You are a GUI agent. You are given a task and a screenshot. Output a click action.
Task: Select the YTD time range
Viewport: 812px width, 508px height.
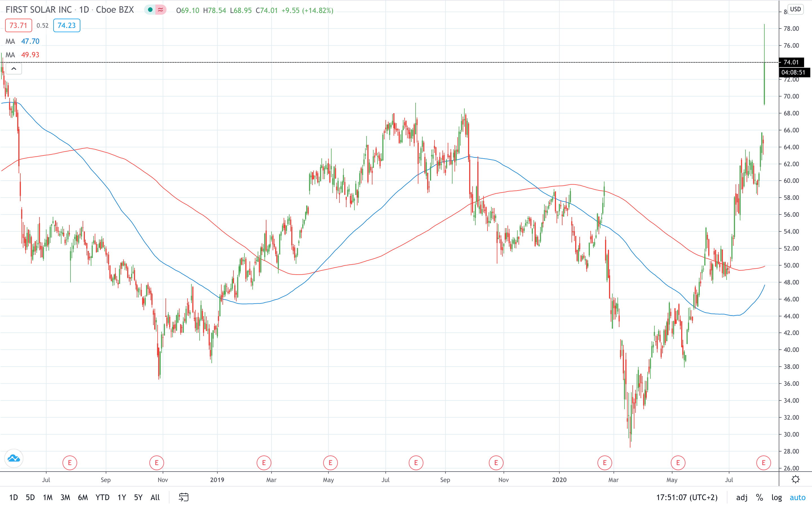pos(102,497)
